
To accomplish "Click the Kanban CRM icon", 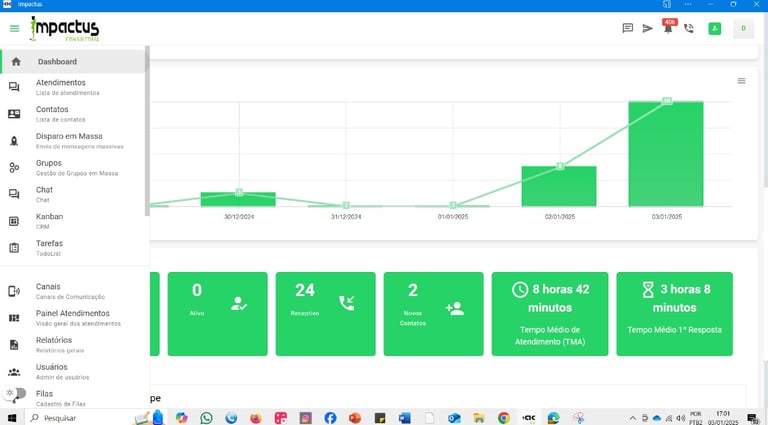I will click(14, 221).
